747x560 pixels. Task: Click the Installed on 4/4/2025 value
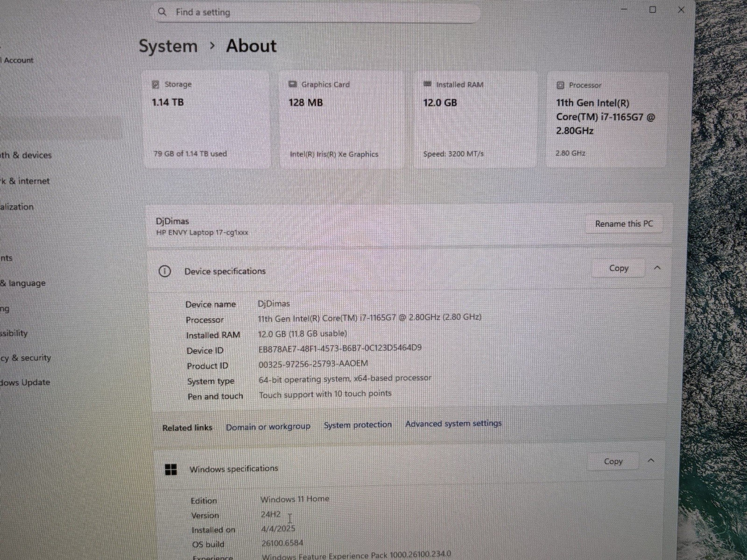click(x=278, y=529)
